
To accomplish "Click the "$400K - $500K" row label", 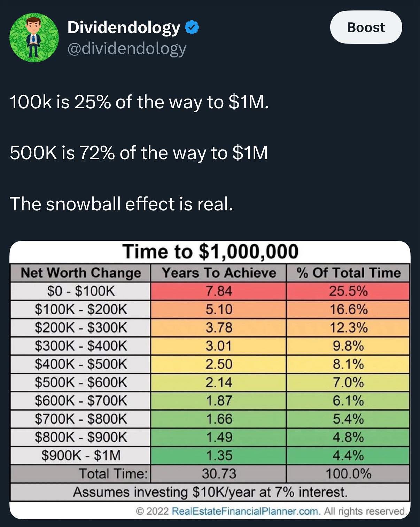I will pos(81,364).
